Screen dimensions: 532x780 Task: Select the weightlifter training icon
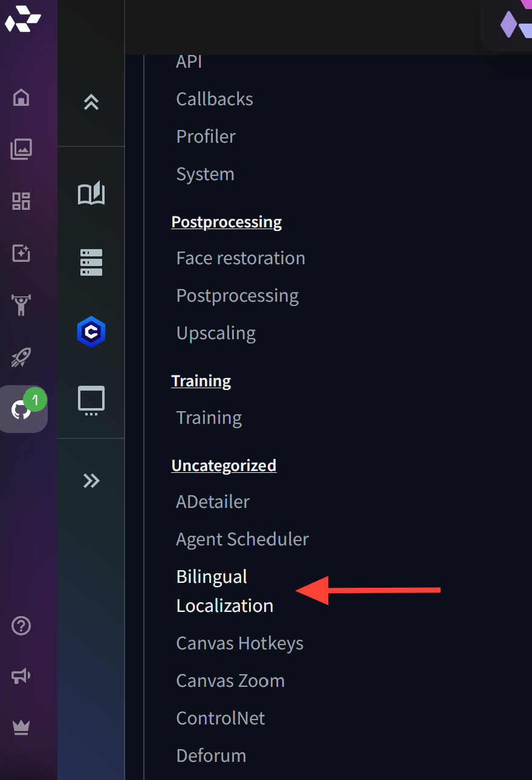(x=21, y=305)
